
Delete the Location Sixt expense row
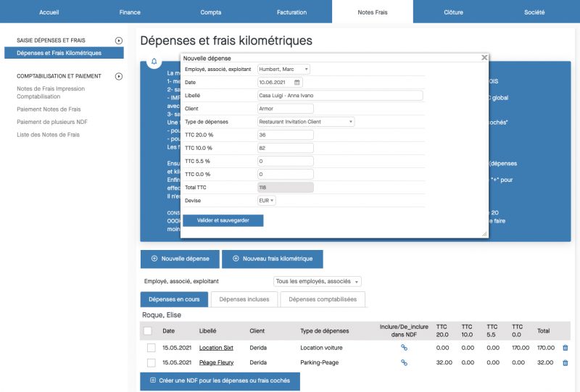point(565,348)
